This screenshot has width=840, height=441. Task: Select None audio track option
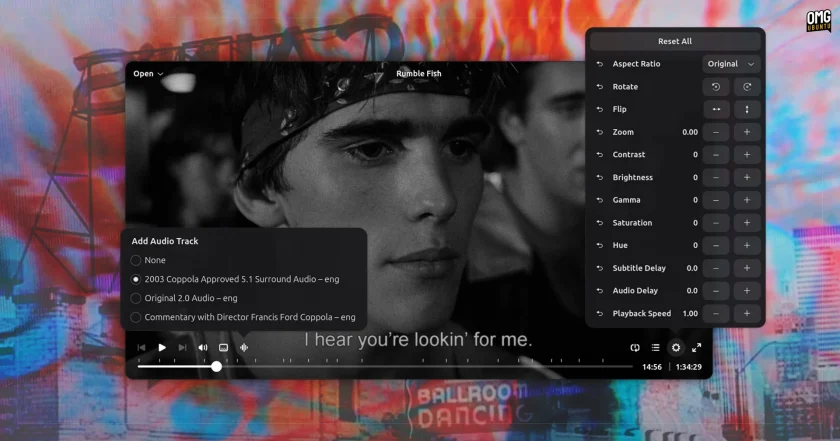point(148,260)
